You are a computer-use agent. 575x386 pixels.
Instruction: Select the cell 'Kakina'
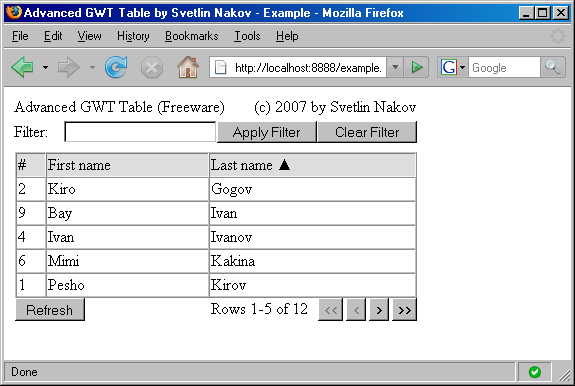coord(312,261)
